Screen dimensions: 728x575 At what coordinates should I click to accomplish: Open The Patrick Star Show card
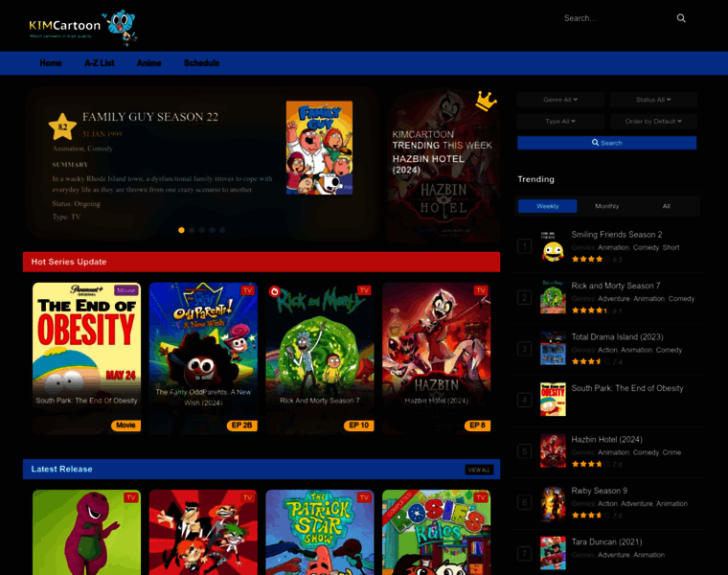[320, 532]
